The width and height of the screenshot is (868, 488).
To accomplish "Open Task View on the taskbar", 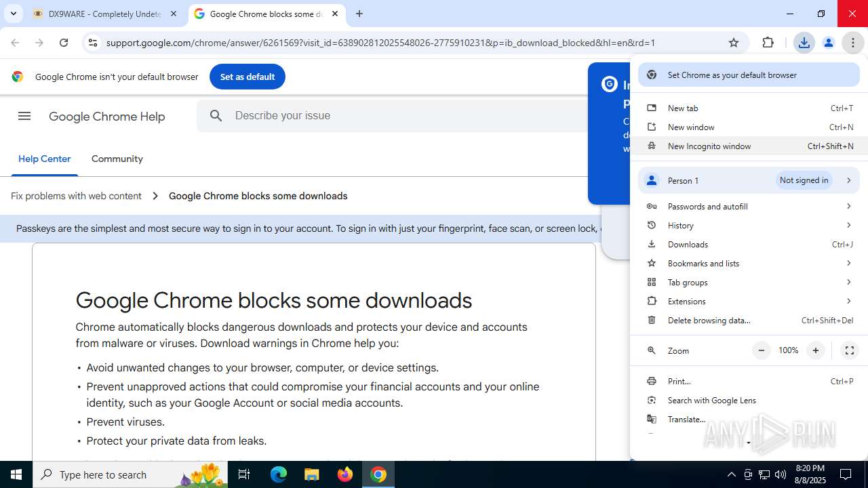I will (x=244, y=474).
